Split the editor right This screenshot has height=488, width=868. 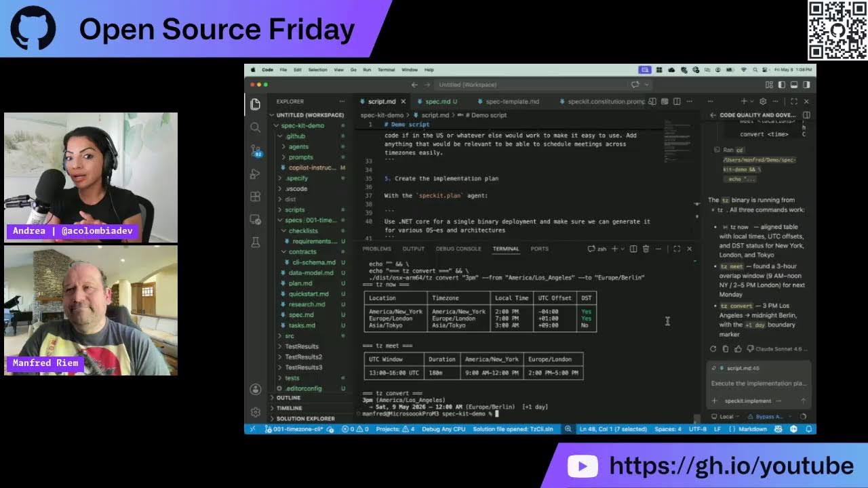click(677, 102)
